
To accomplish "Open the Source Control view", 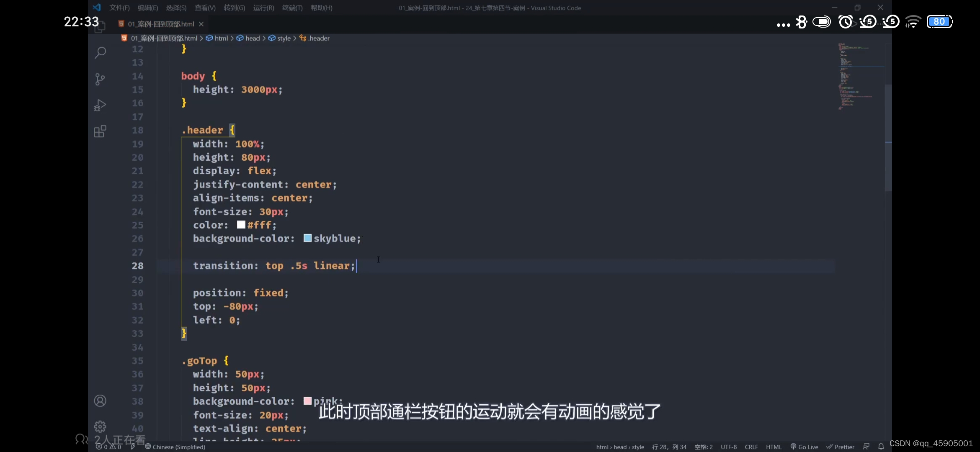I will coord(100,79).
